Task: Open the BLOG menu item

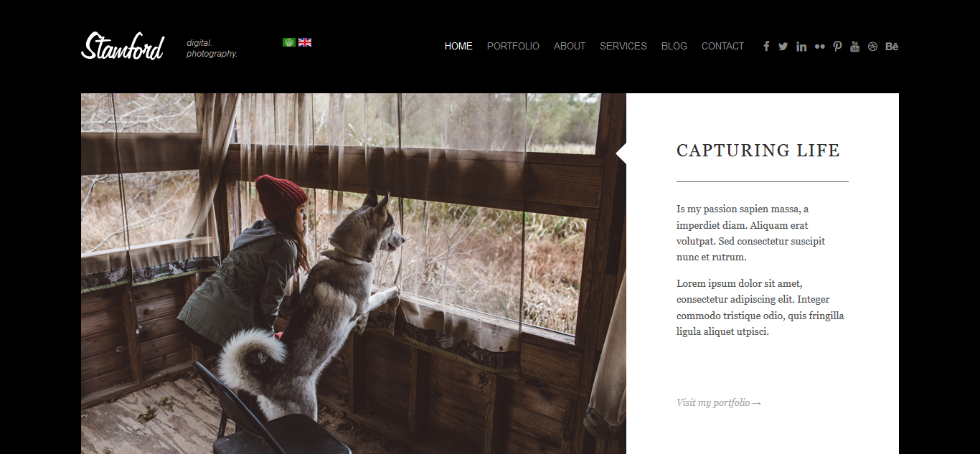Action: pos(674,46)
